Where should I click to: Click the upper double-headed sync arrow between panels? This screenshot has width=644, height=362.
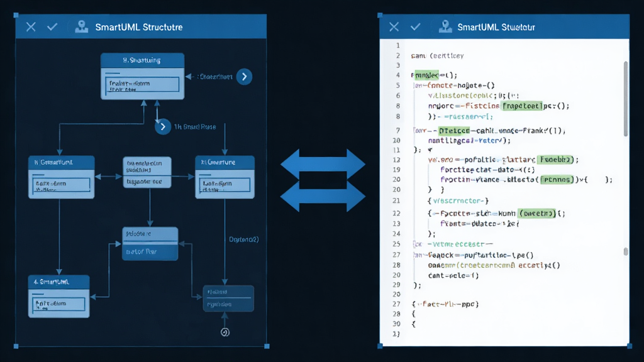tap(323, 164)
